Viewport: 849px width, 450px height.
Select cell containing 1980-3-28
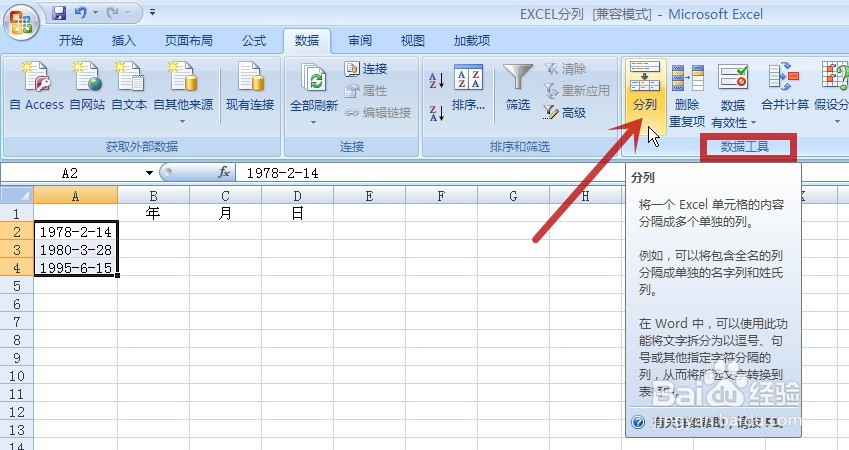coord(76,250)
